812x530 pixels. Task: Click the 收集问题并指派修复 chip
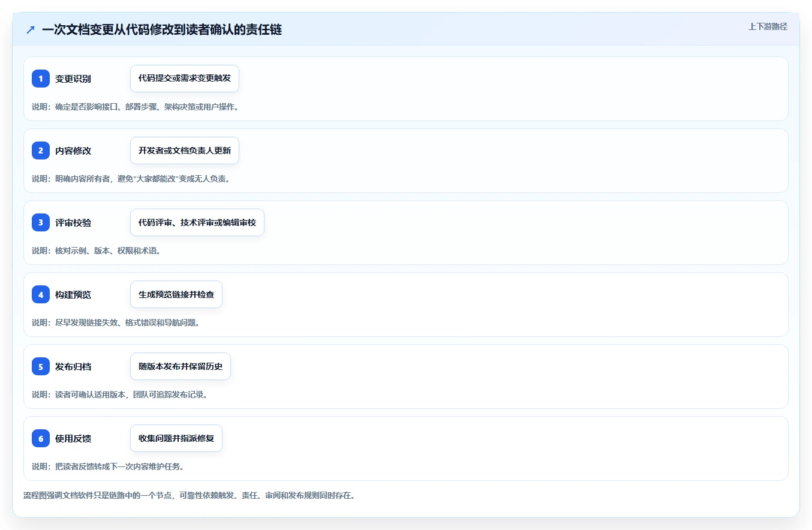pyautogui.click(x=176, y=438)
